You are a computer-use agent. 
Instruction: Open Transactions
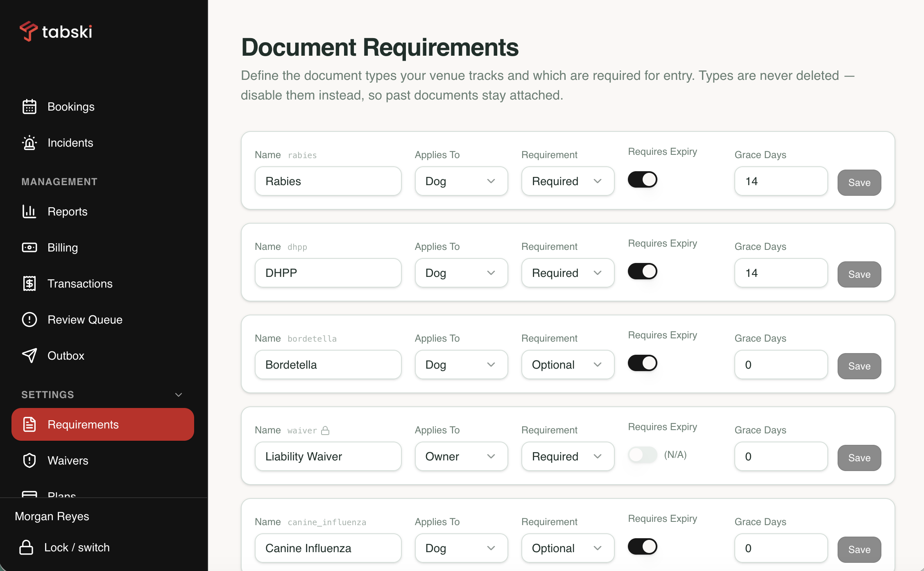pyautogui.click(x=103, y=283)
